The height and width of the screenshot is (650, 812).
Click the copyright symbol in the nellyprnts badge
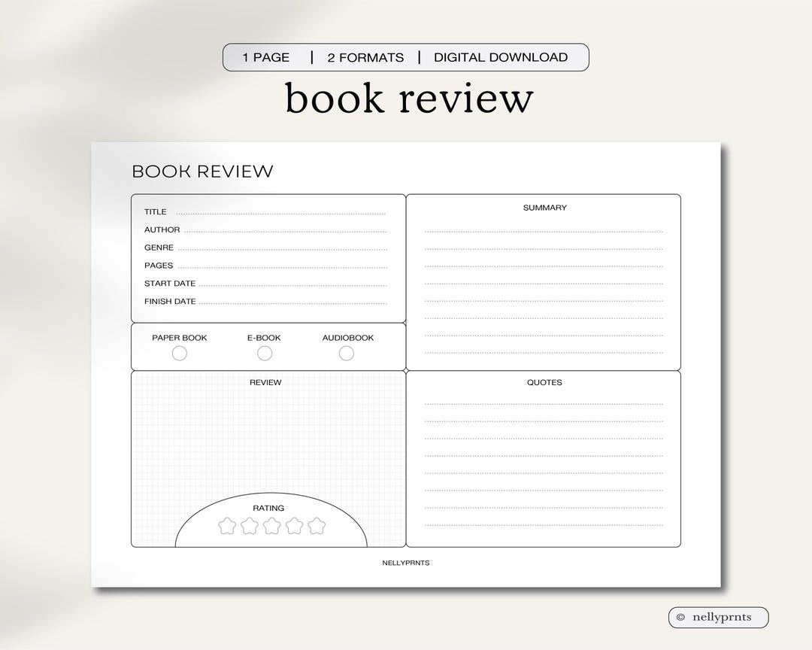pos(679,618)
